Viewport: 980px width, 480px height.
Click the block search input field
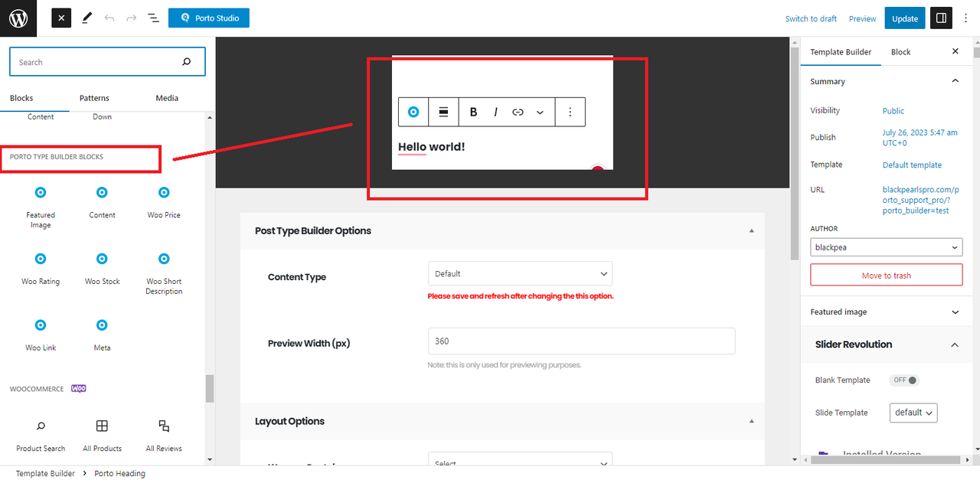pyautogui.click(x=107, y=62)
